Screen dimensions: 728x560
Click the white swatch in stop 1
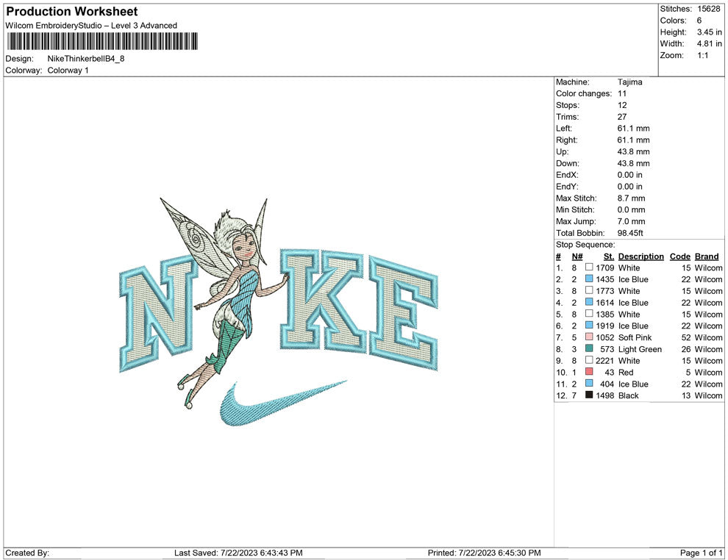[x=589, y=268]
